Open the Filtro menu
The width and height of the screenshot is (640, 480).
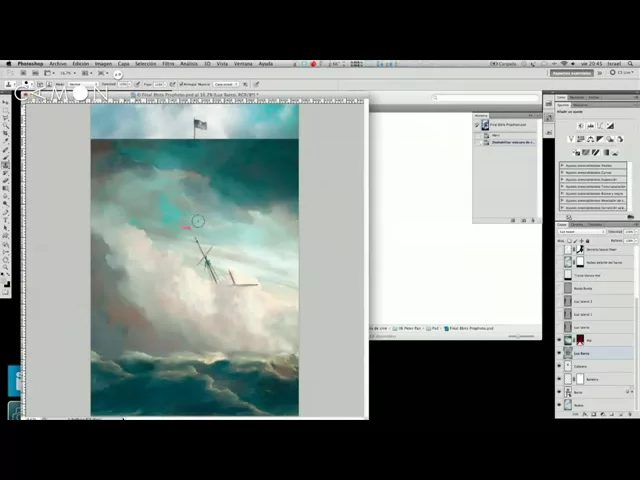click(168, 64)
